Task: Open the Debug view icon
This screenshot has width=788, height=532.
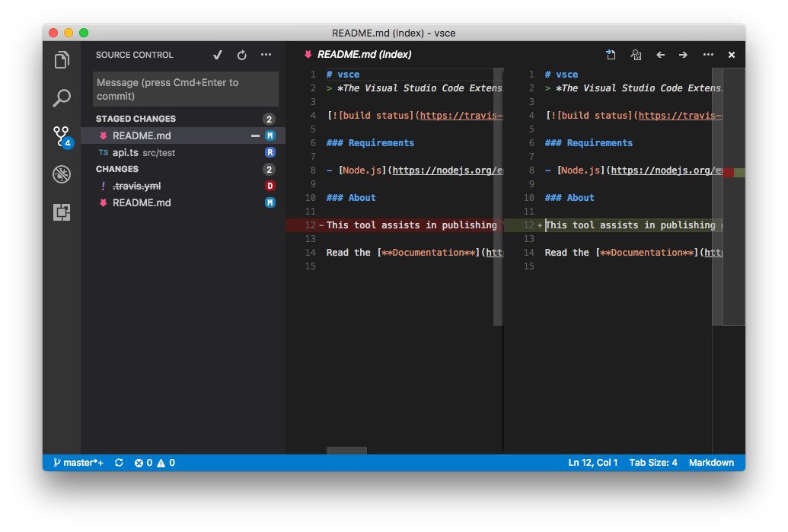Action: (62, 174)
